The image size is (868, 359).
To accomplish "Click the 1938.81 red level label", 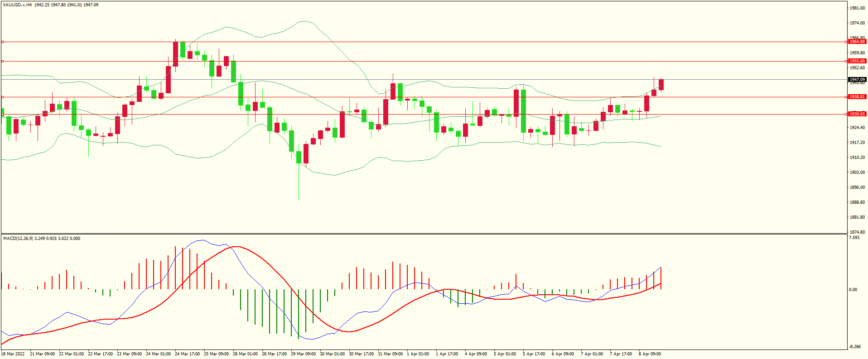I will pos(857,97).
